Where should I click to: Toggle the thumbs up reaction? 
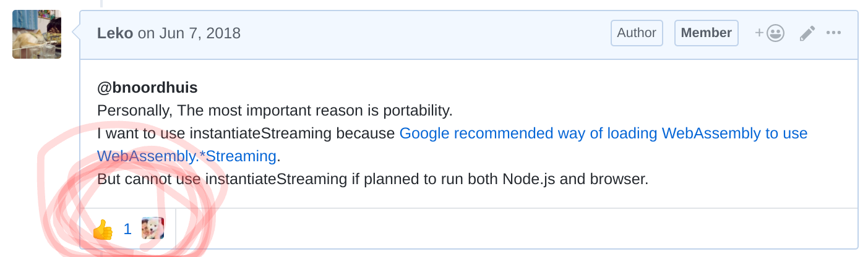(x=103, y=230)
